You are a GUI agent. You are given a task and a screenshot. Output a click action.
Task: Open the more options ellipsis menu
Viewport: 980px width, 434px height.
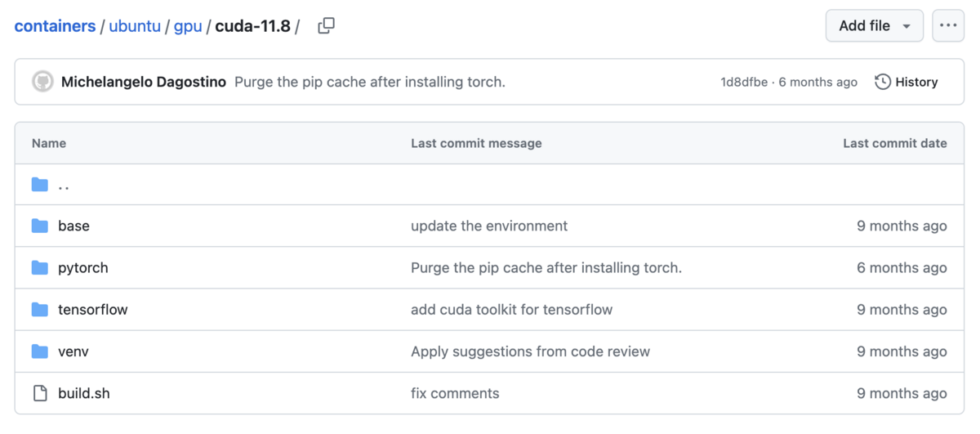click(948, 26)
